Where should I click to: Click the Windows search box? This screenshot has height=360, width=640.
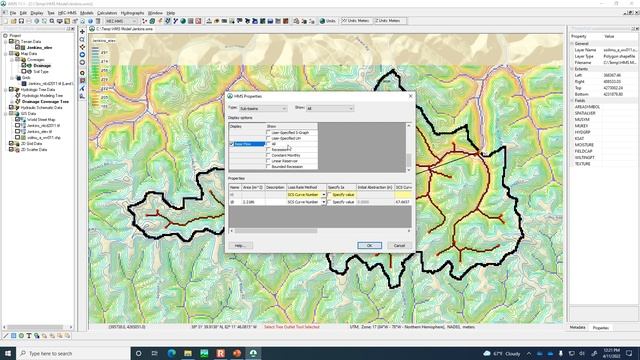[x=73, y=353]
